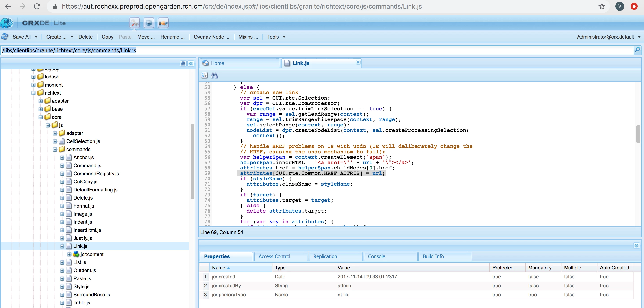Collapse the bottom properties panel
This screenshot has width=644, height=308.
click(637, 245)
